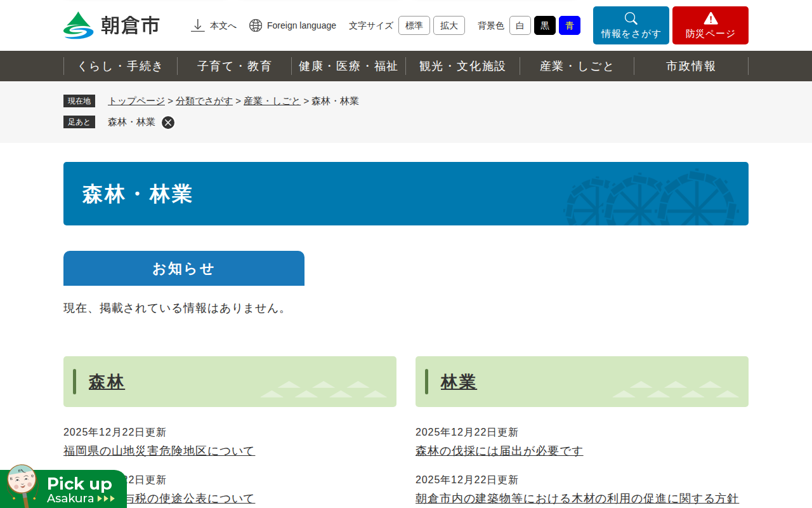
Task: Remove 森林・林業 from footprint with X icon
Action: tap(168, 123)
